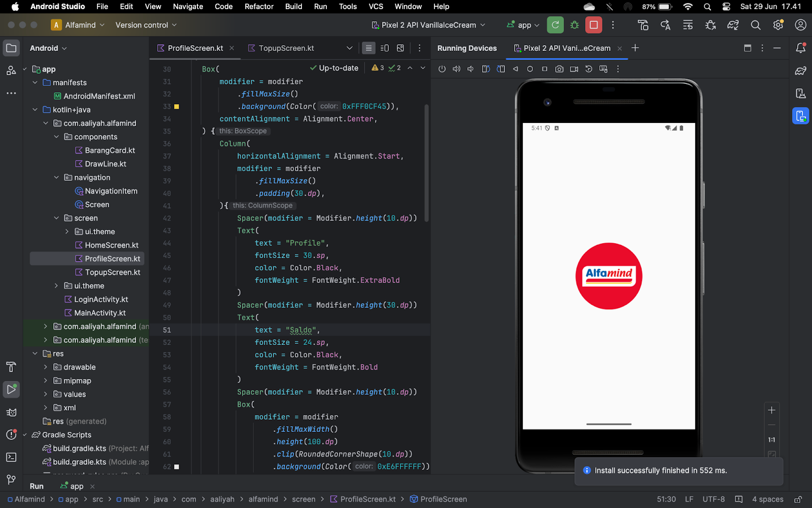The image size is (812, 508).
Task: Close the ProfileScreen.kt tab
Action: tap(232, 48)
